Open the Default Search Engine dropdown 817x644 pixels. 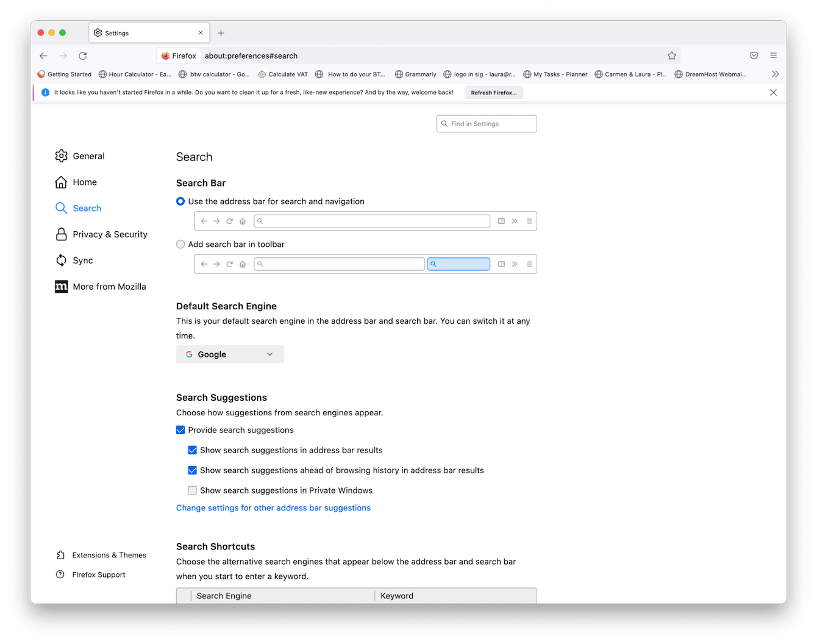(x=230, y=354)
